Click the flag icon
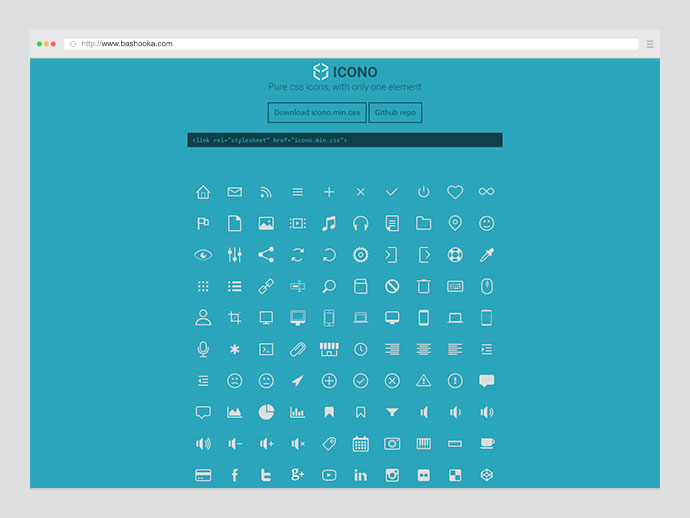The width and height of the screenshot is (690, 518). tap(203, 224)
